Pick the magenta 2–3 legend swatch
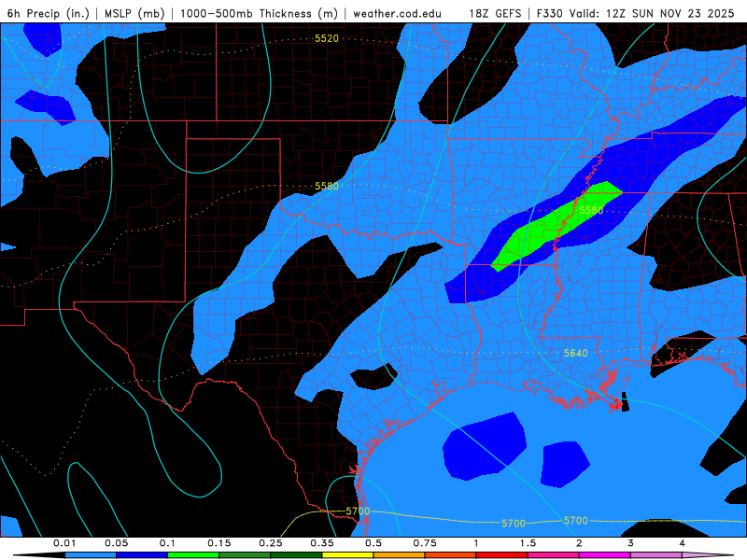 (x=605, y=555)
